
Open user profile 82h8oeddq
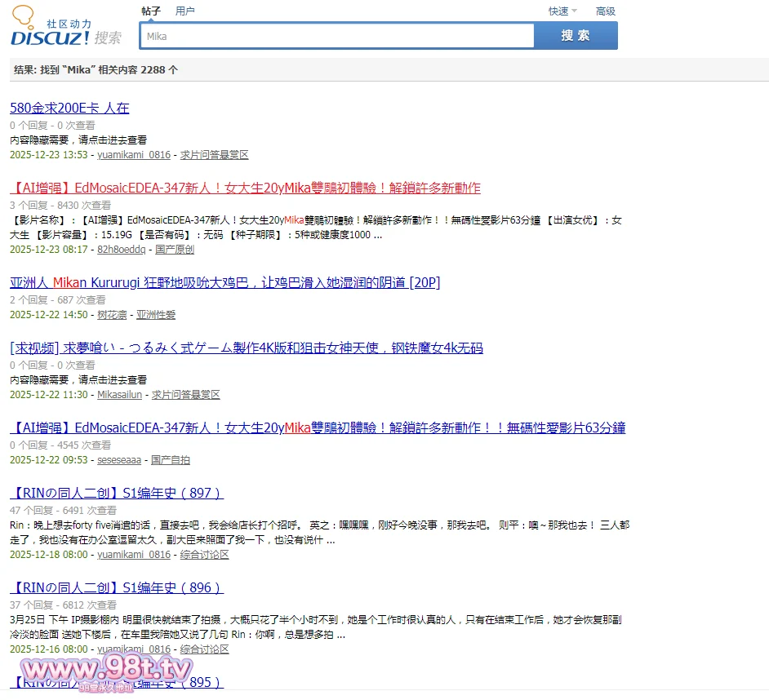point(121,250)
